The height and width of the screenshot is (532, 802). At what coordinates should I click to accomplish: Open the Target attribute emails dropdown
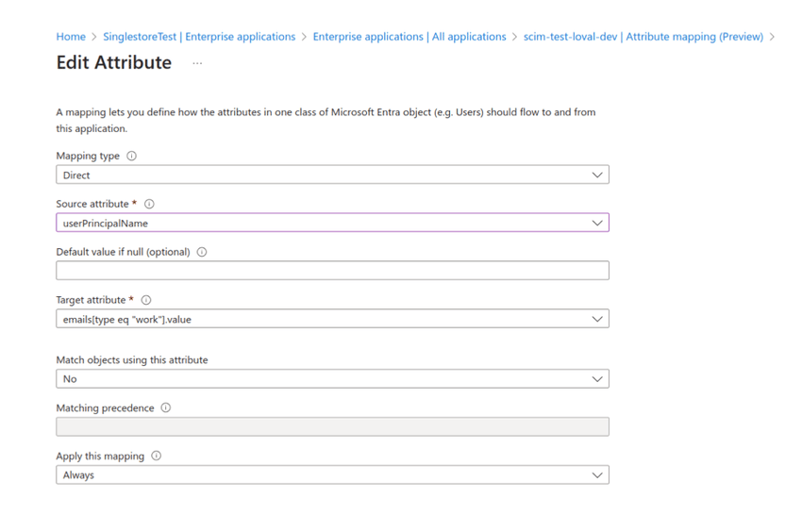332,319
